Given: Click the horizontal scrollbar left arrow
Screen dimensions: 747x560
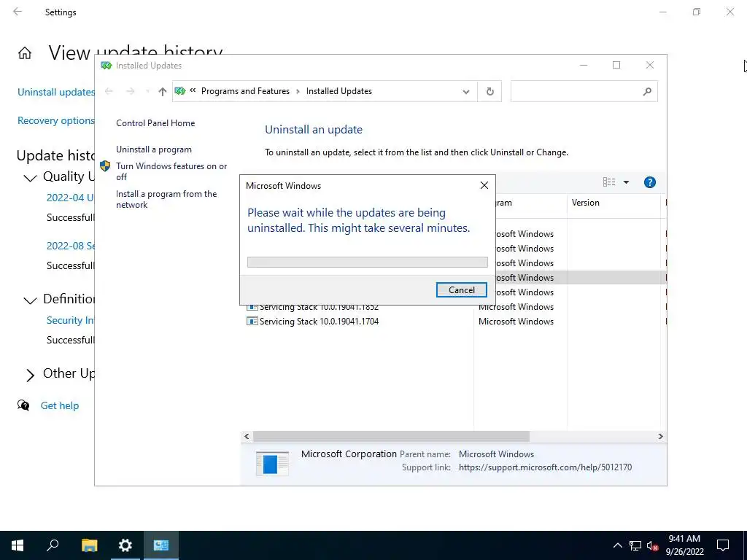Looking at the screenshot, I should tap(247, 436).
